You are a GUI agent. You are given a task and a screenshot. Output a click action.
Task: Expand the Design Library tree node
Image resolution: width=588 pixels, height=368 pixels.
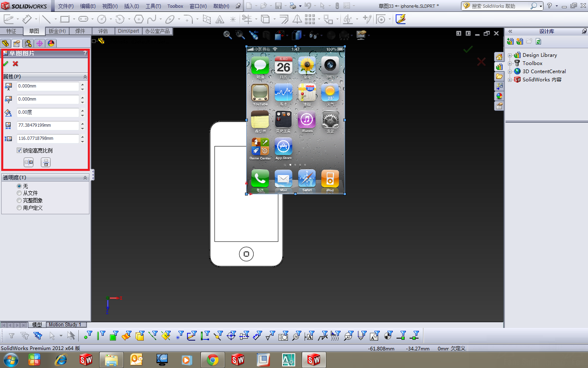(x=510, y=55)
